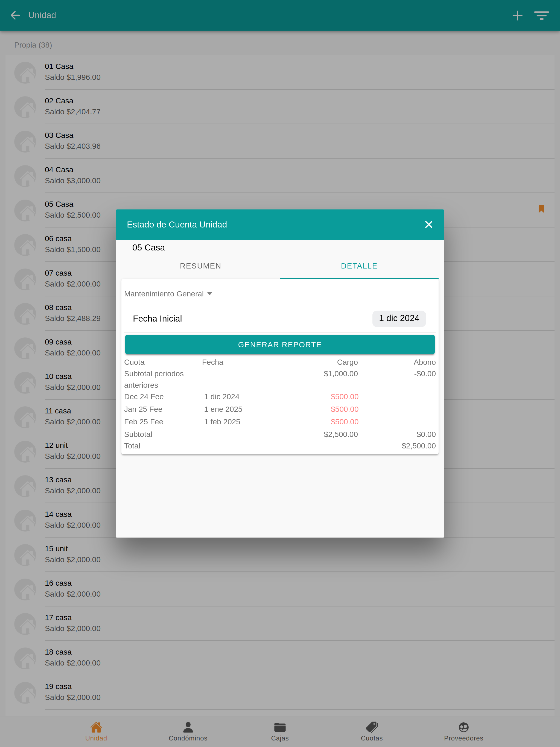Select the house avatar of 02 Casa

(25, 107)
